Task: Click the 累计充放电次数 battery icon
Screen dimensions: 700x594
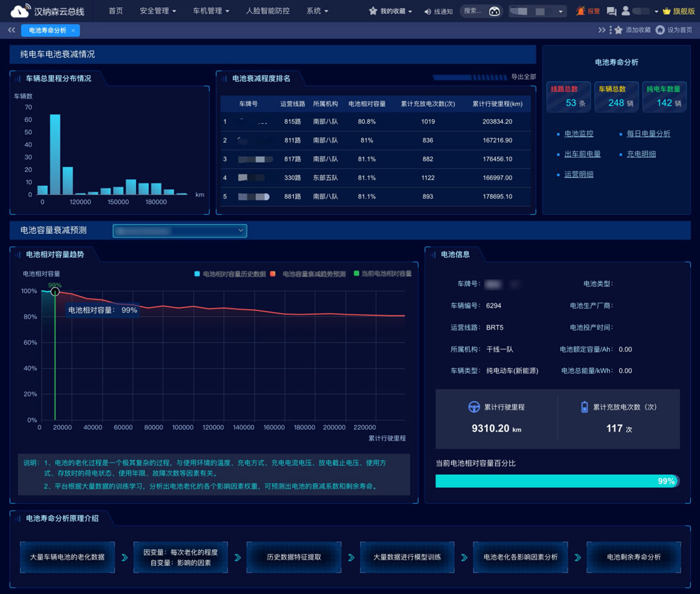Action: pyautogui.click(x=584, y=407)
